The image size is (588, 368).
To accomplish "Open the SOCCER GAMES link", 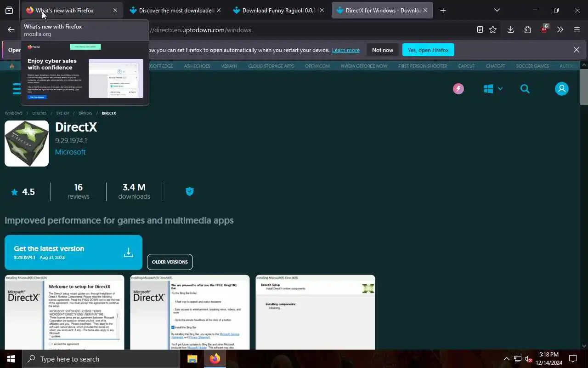I will click(532, 66).
